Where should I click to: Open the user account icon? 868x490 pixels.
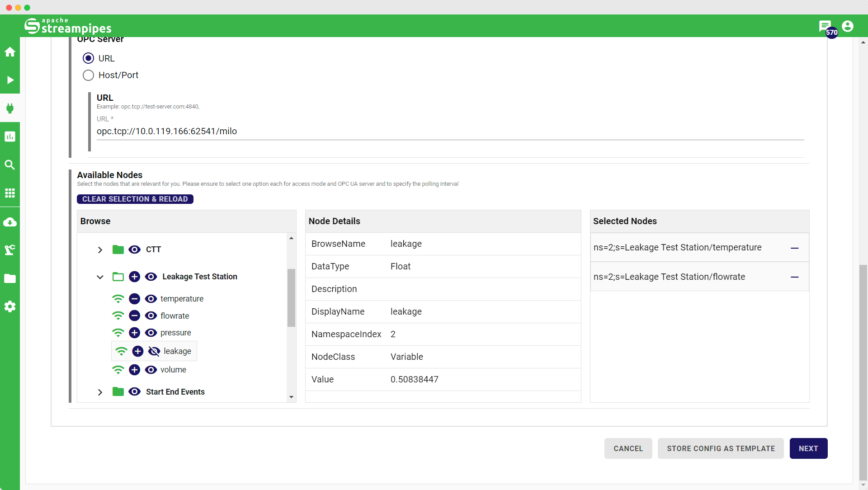click(x=848, y=26)
